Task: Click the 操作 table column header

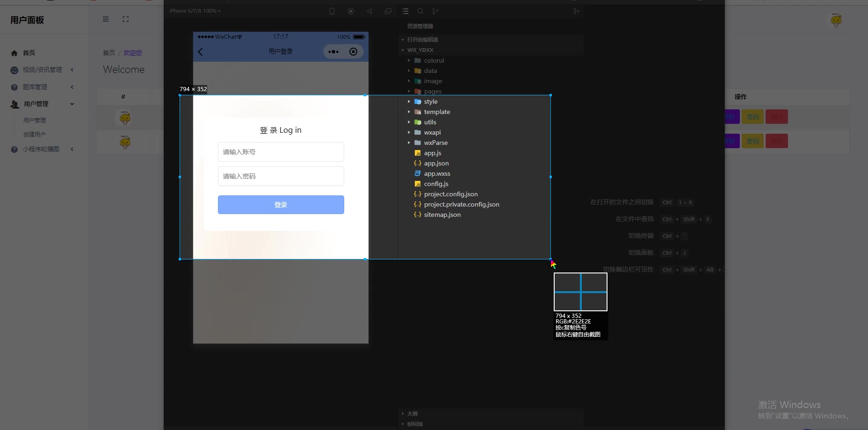Action: (741, 97)
